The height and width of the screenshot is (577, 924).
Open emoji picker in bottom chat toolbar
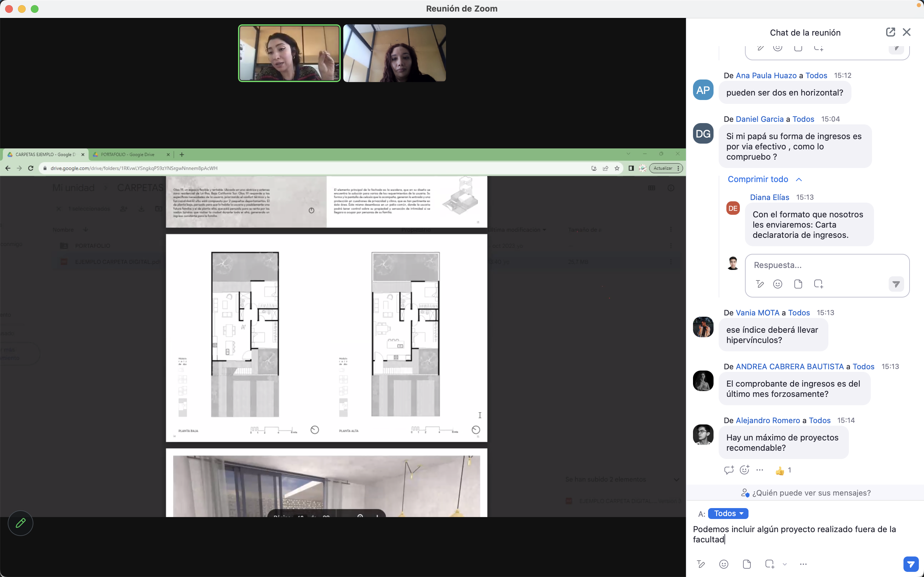click(723, 564)
